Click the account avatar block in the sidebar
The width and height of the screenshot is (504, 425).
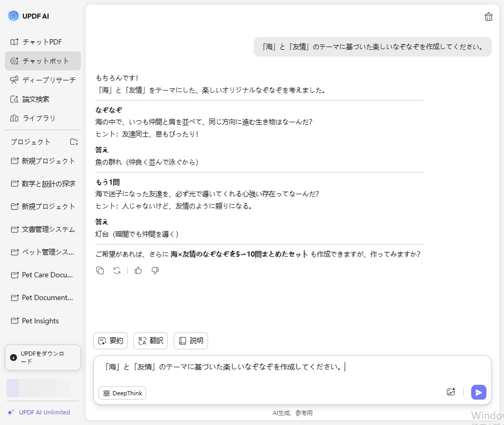click(x=39, y=388)
